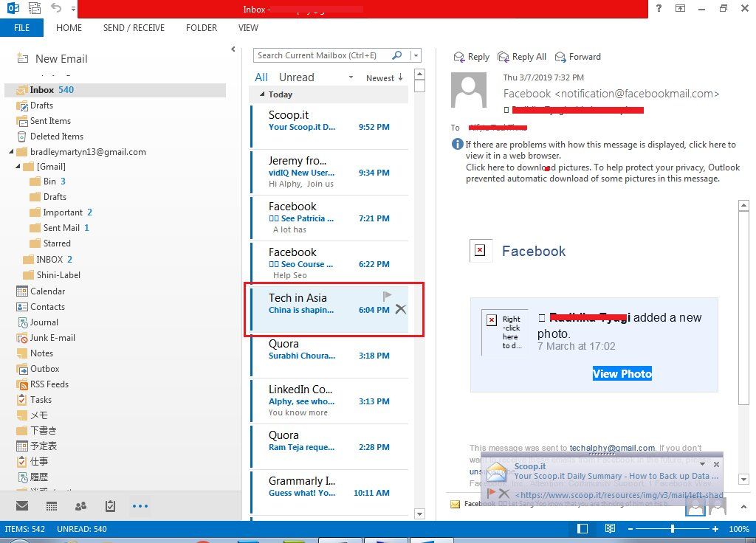This screenshot has height=543, width=756.
Task: Click the sender contact photo placeholder
Action: (x=469, y=90)
